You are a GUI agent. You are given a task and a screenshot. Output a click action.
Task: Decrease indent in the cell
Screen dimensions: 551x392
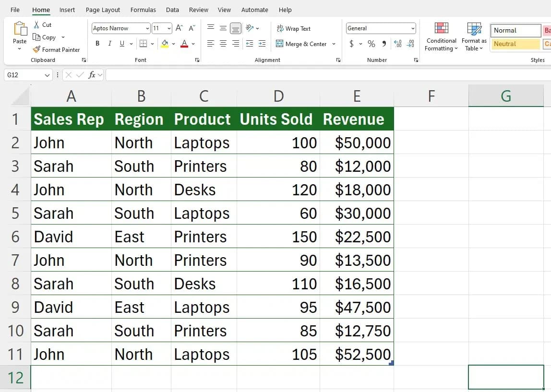250,44
